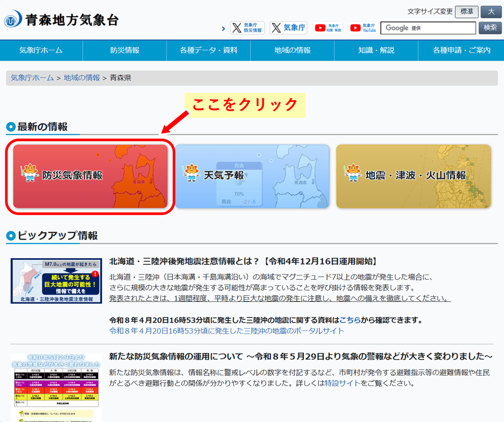Screen dimensions: 504x422
Task: Click mascot icon on 天気予報 card
Action: tap(191, 173)
